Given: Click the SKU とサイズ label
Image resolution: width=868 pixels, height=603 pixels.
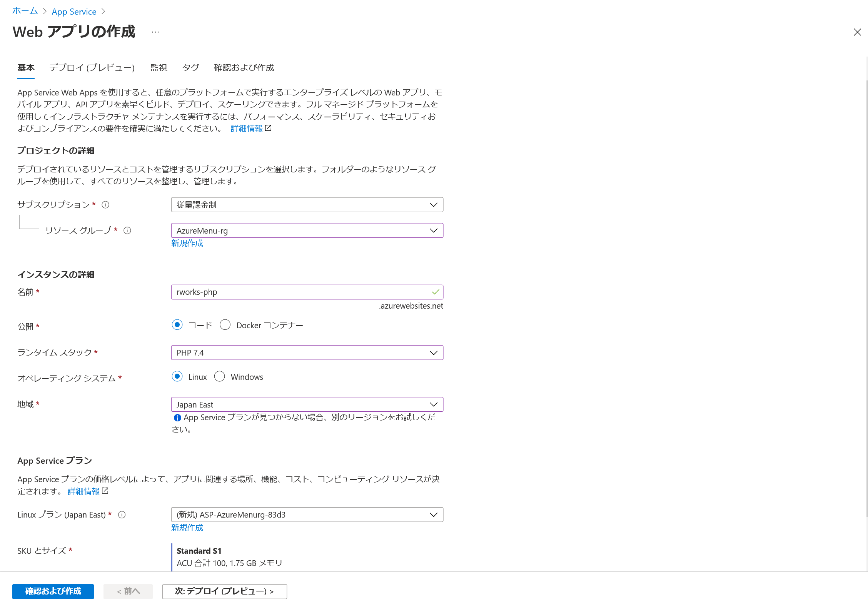Looking at the screenshot, I should tap(42, 551).
